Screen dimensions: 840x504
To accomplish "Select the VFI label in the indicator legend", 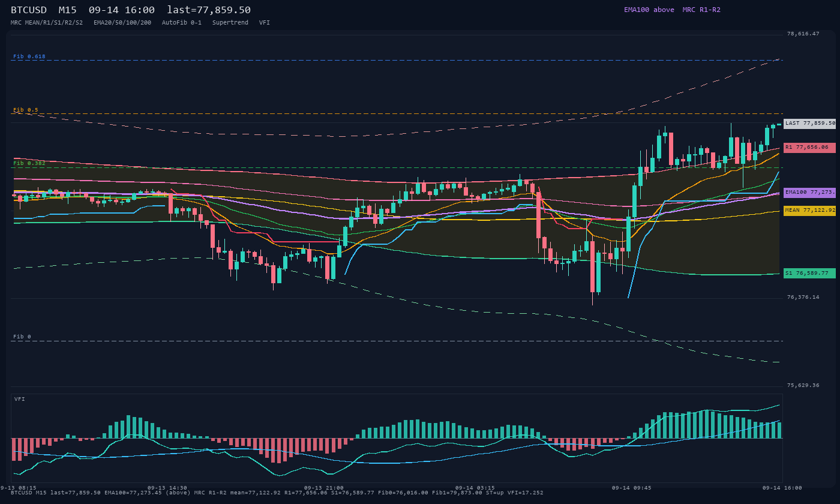I will (x=265, y=23).
